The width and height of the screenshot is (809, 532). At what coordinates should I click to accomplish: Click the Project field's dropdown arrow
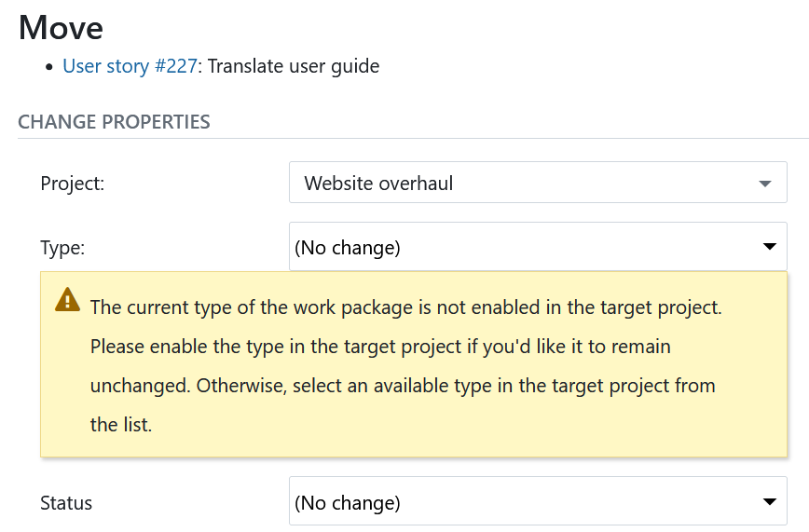point(765,184)
